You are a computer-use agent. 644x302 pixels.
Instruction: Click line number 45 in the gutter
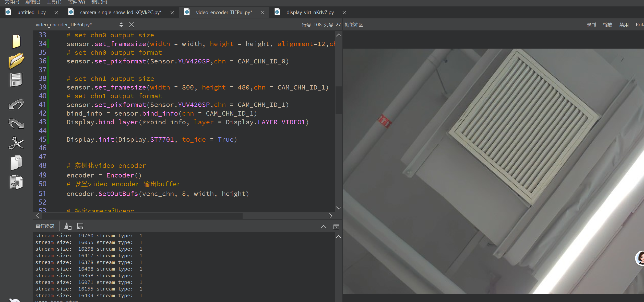click(42, 139)
